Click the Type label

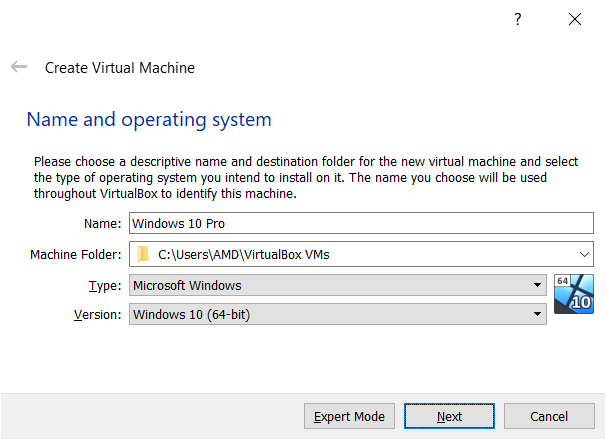pos(105,285)
